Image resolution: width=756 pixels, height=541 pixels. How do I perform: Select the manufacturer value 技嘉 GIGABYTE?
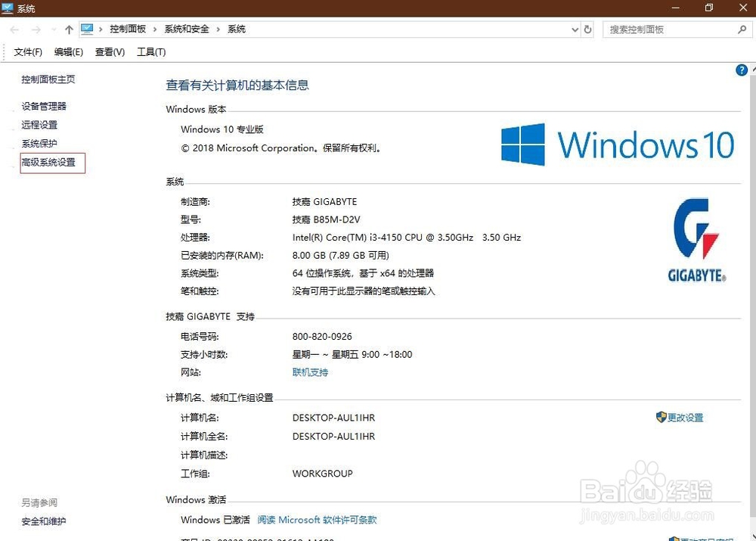tap(324, 202)
